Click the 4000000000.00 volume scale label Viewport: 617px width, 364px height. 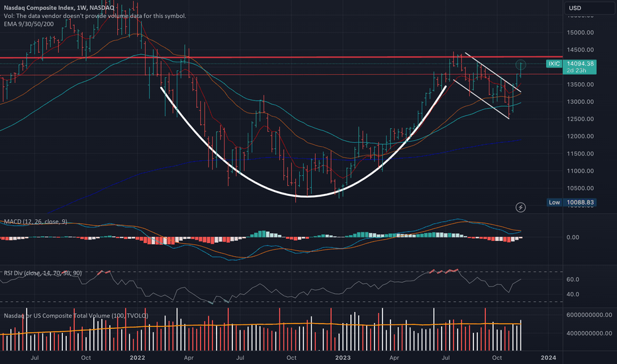[589, 334]
